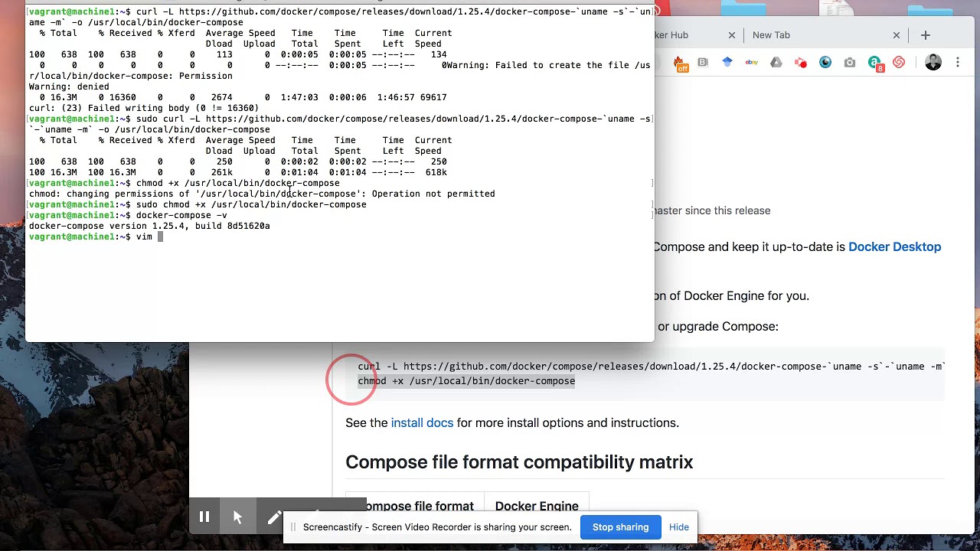Viewport: 980px width, 551px height.
Task: Close the Docker Hub browser tab
Action: [x=731, y=35]
